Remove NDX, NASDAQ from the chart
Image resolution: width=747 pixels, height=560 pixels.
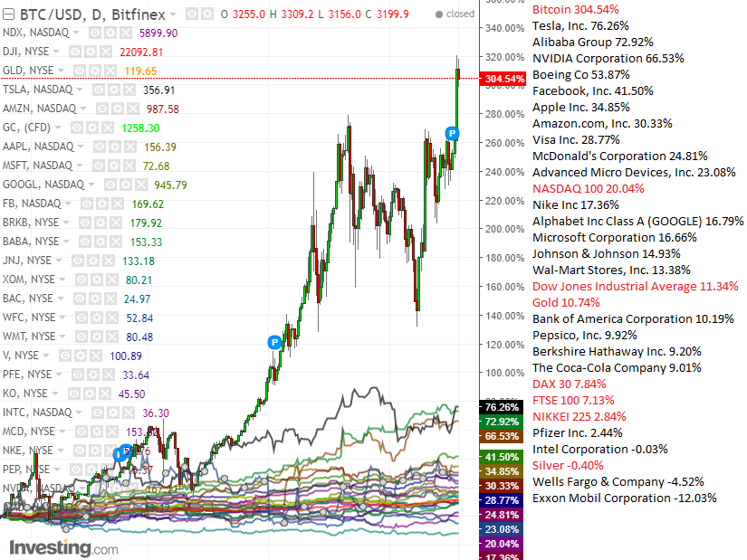coord(125,33)
